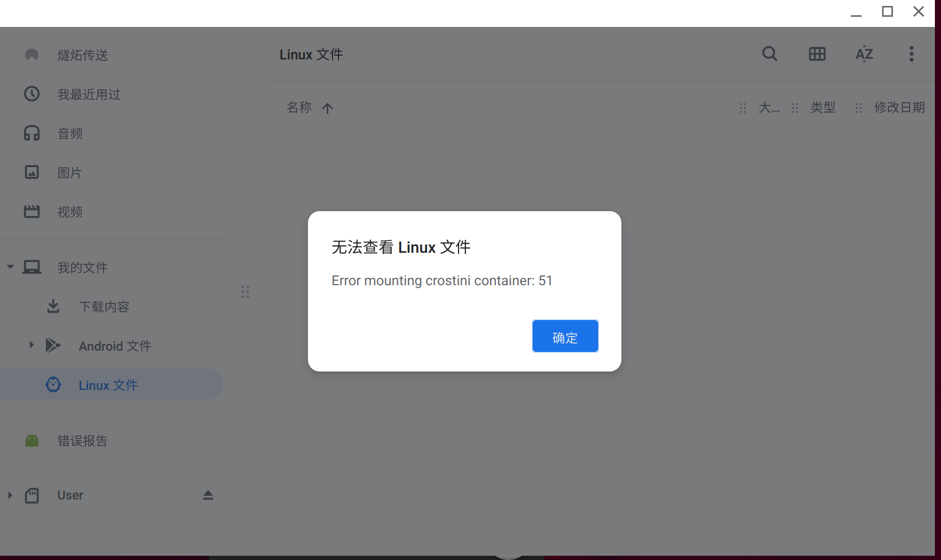Select 图片 in the sidebar
The height and width of the screenshot is (560, 941).
click(x=69, y=173)
